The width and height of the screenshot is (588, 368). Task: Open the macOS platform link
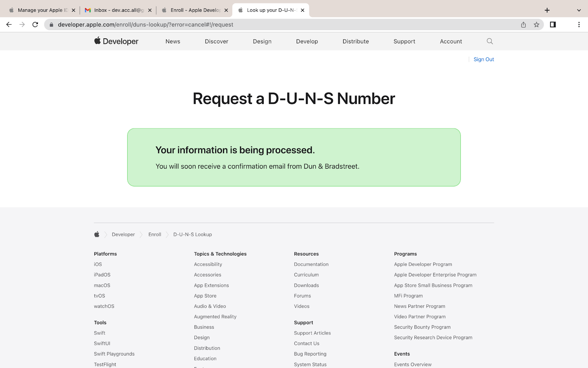(x=102, y=285)
